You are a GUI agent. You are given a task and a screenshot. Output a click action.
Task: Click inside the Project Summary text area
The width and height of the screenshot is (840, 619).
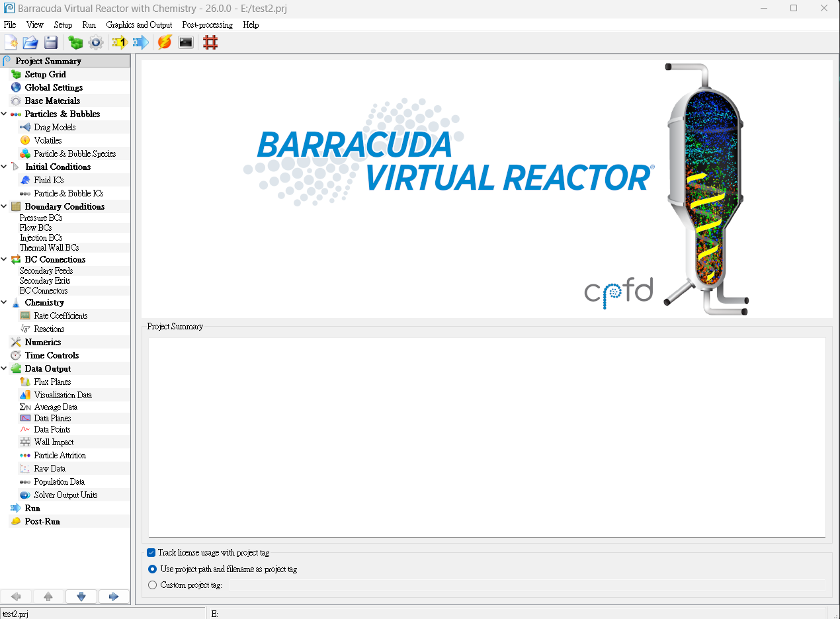487,437
